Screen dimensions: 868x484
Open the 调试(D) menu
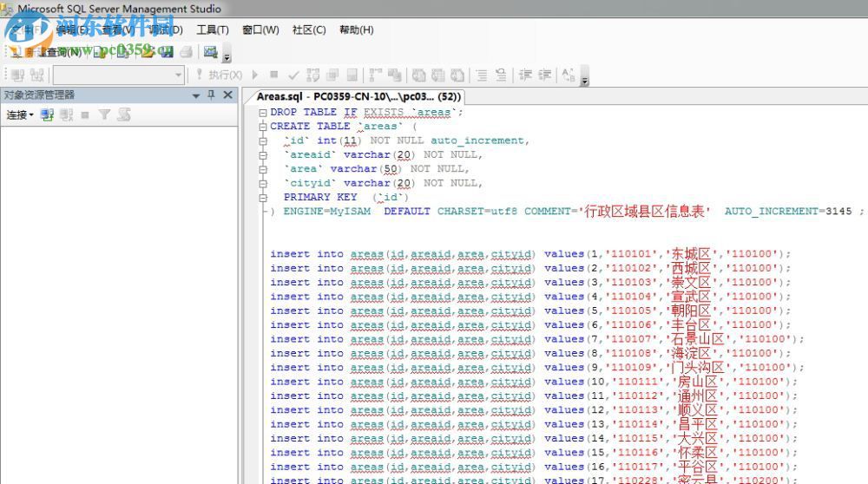click(166, 29)
